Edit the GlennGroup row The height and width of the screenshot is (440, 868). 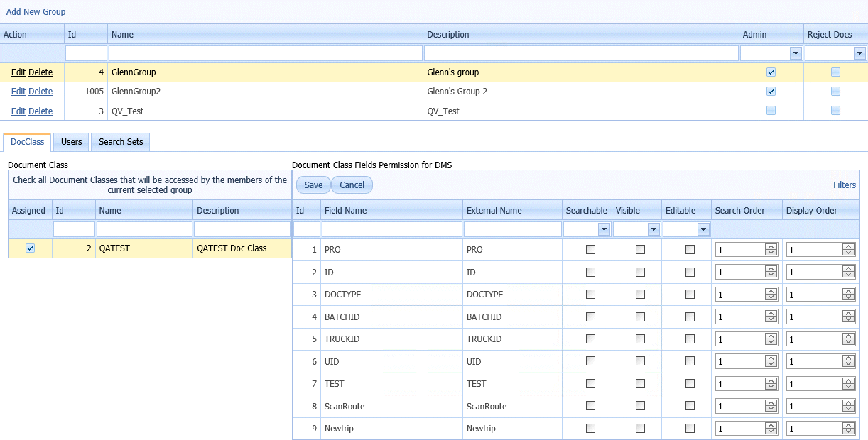(18, 72)
